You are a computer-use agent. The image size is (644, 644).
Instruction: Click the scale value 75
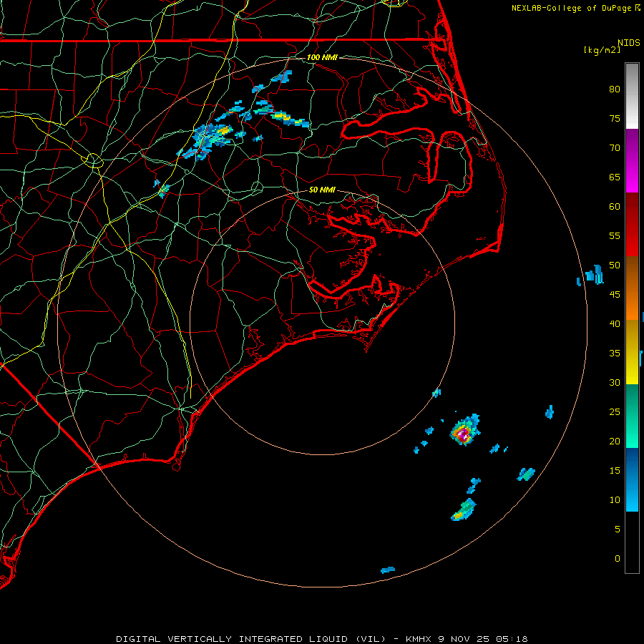click(x=615, y=118)
